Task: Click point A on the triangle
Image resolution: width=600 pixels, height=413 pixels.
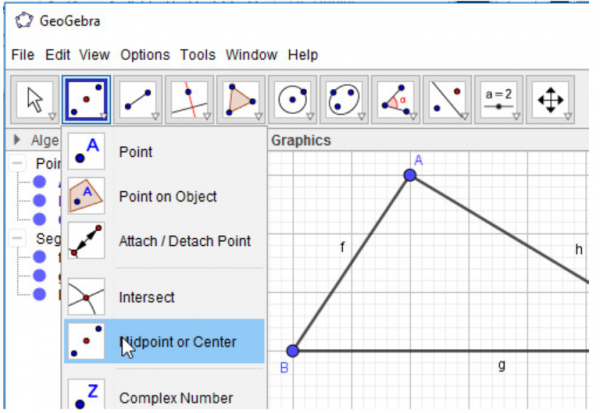Action: (410, 176)
